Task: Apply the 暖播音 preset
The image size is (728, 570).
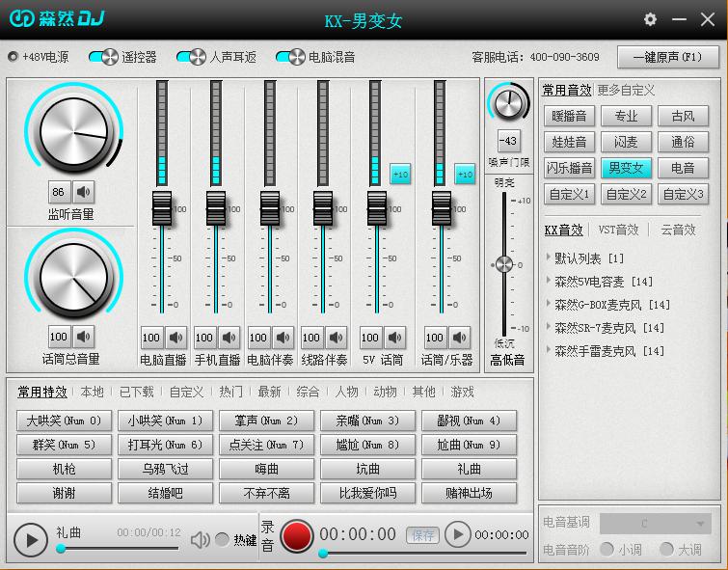Action: point(569,116)
